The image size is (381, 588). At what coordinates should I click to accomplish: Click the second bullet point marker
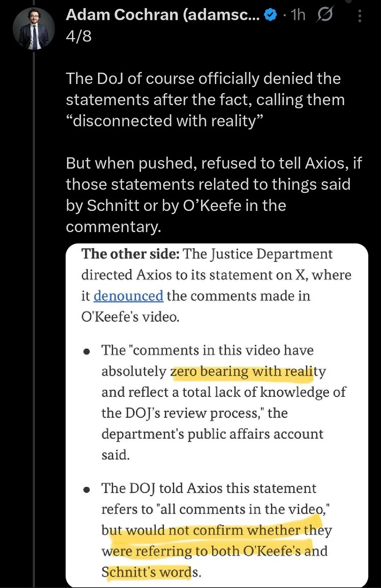point(86,490)
